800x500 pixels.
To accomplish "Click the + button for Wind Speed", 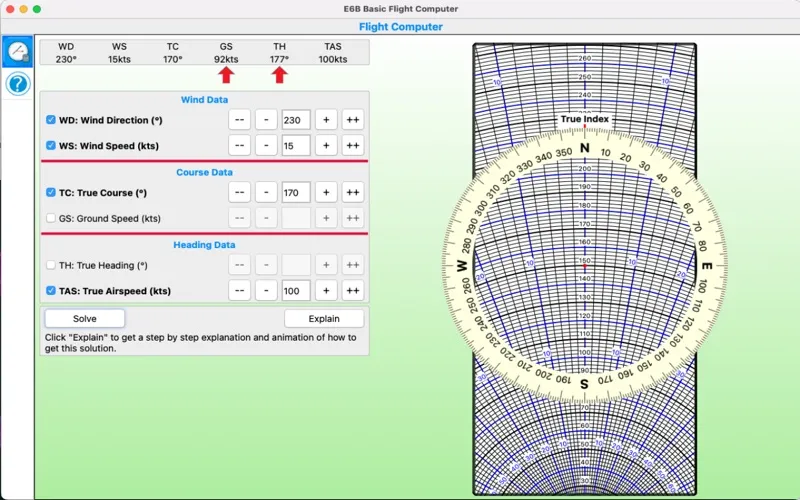I will click(326, 145).
